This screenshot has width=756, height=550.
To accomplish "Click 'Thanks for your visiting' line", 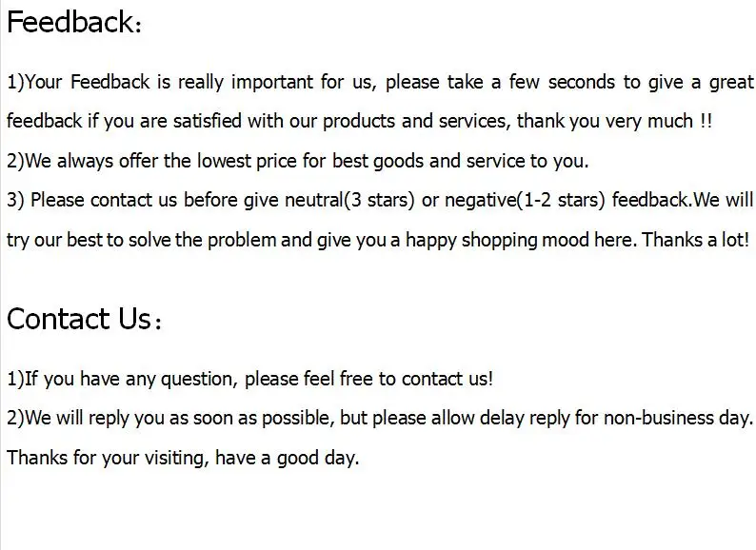I will [183, 458].
